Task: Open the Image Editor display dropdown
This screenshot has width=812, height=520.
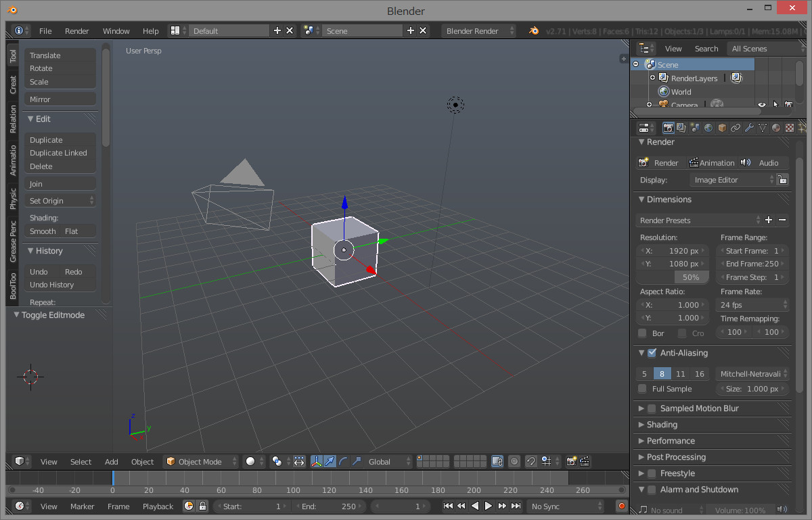Action: click(732, 180)
